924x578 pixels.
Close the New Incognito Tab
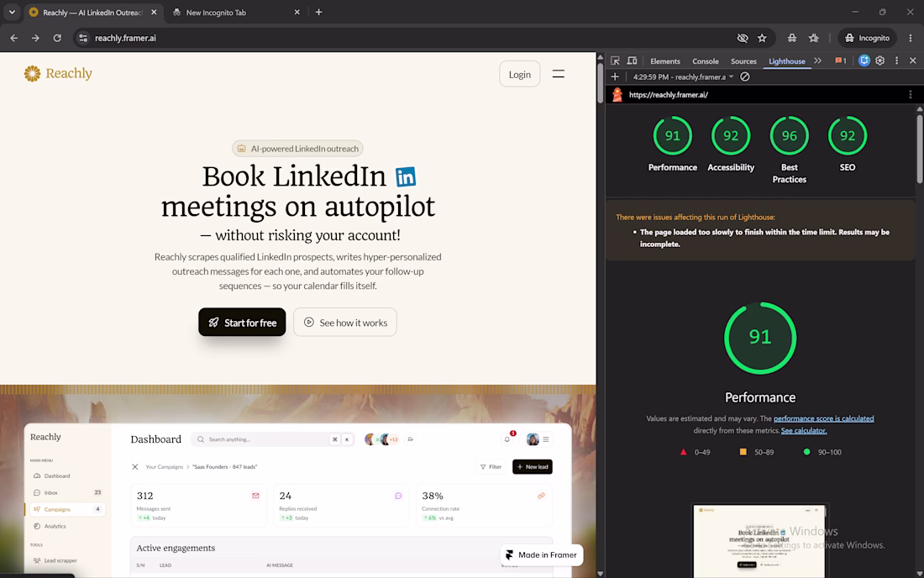297,12
